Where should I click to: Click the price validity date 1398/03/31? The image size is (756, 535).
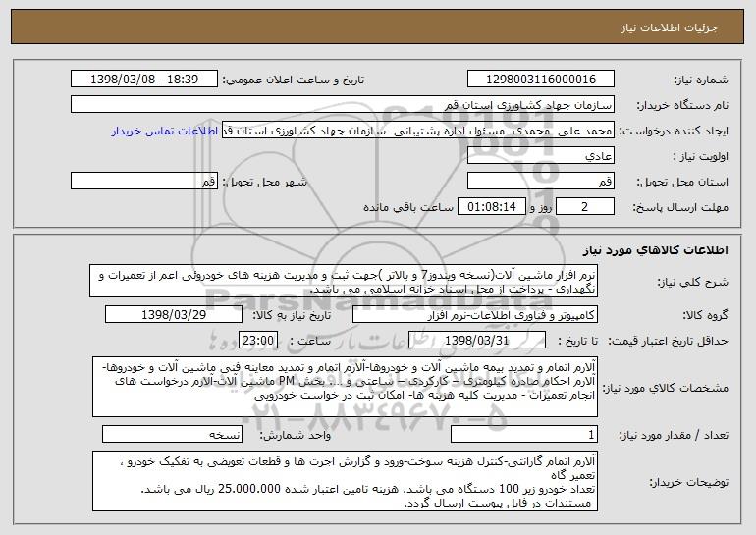click(x=477, y=341)
